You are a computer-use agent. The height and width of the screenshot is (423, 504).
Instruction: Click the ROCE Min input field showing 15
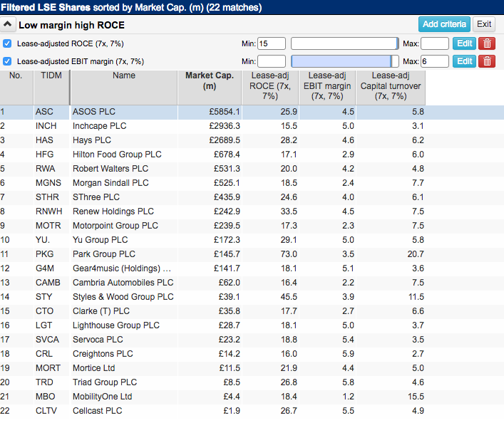coord(272,43)
